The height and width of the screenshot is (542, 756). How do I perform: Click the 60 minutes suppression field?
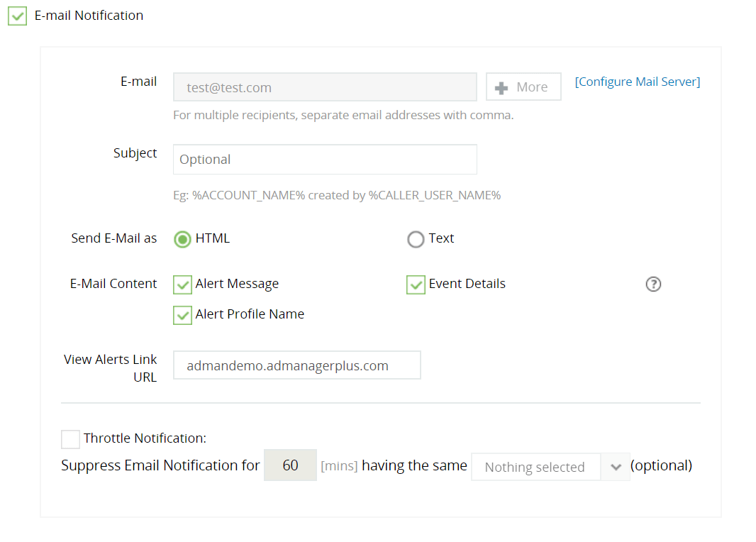coord(290,465)
